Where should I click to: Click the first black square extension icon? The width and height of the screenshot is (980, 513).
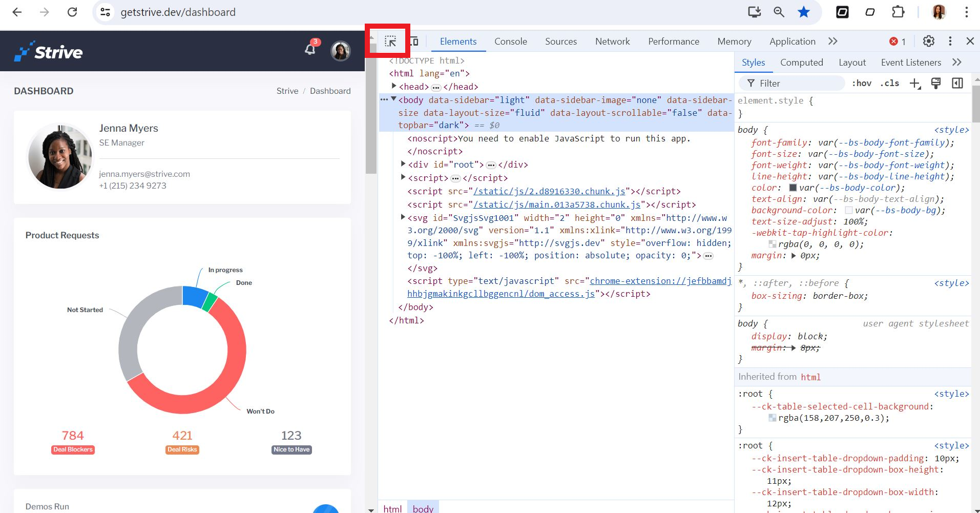pyautogui.click(x=842, y=12)
